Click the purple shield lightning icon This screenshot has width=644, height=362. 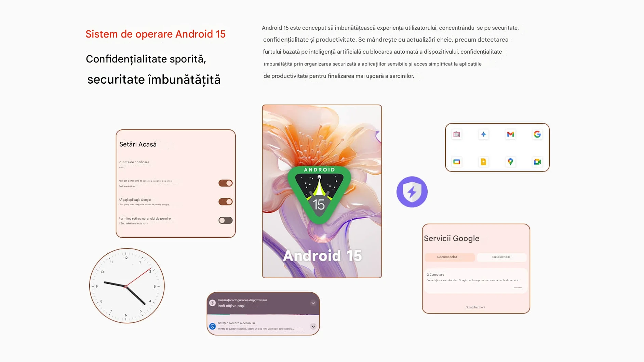pyautogui.click(x=412, y=192)
